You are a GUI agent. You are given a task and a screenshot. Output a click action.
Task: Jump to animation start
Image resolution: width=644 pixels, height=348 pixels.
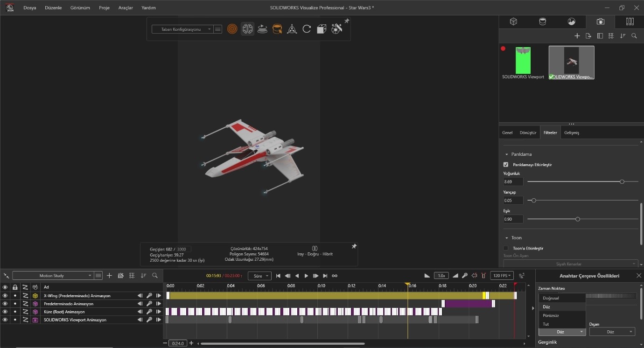point(278,276)
